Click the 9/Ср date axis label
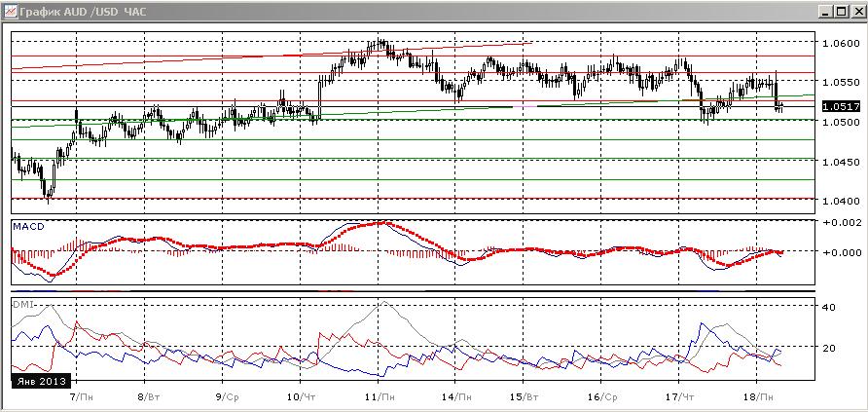The width and height of the screenshot is (868, 412). tap(226, 397)
